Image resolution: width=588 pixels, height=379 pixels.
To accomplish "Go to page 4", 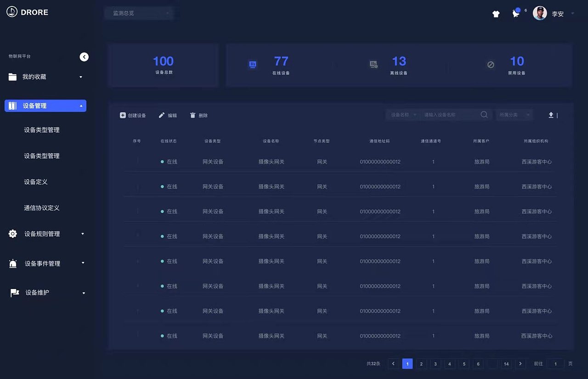I will (450, 364).
